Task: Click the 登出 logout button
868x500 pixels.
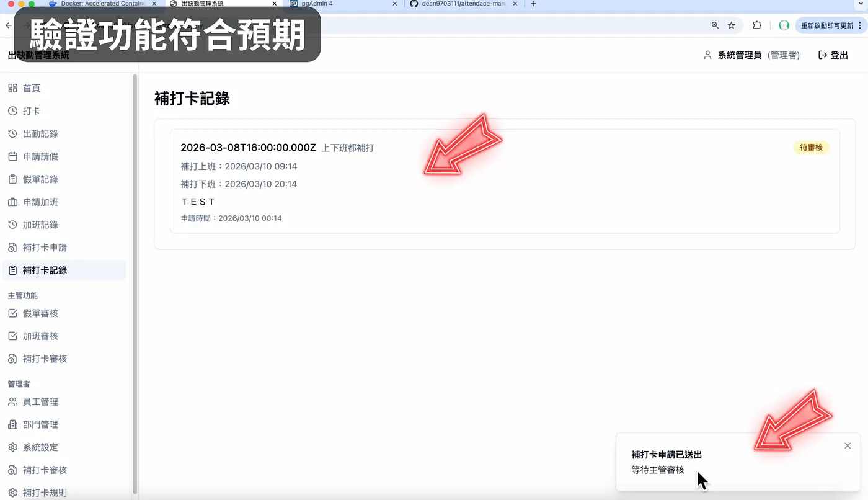Action: coord(833,55)
